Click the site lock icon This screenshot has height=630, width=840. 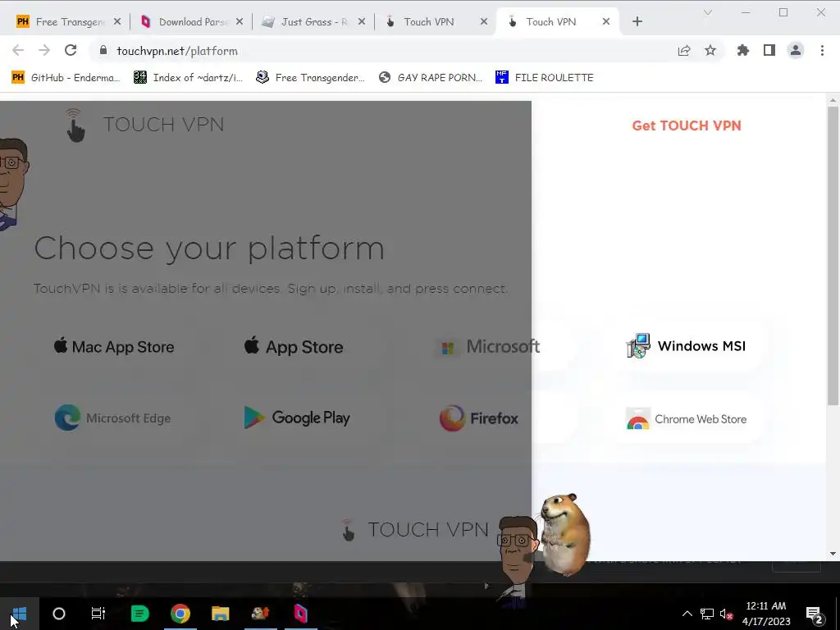[x=104, y=50]
